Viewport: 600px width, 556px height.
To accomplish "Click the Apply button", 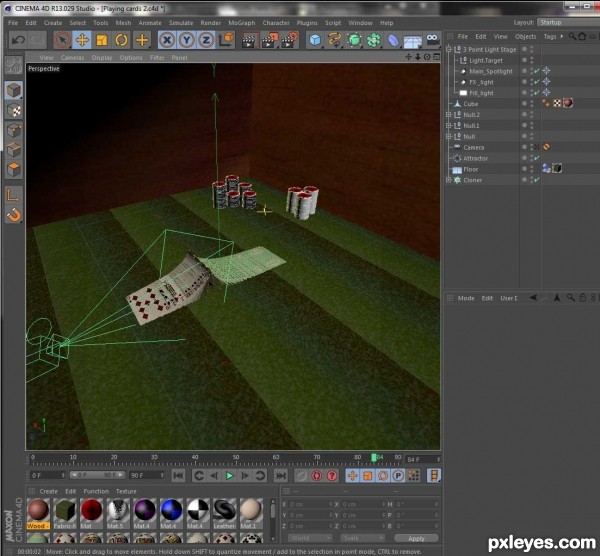I will 416,538.
